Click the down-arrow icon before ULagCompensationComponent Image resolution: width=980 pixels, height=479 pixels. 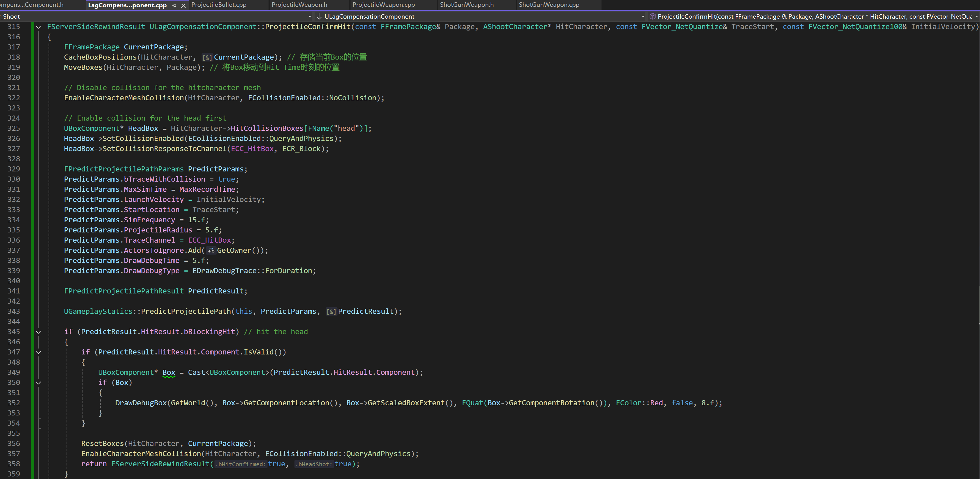[x=319, y=16]
